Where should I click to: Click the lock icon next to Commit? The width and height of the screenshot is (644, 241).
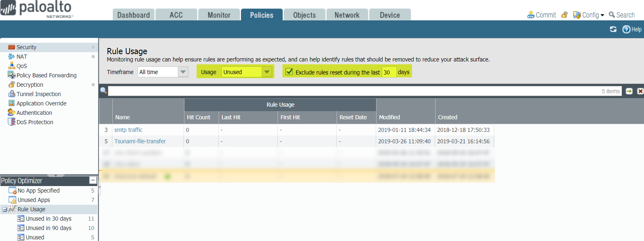click(x=564, y=15)
